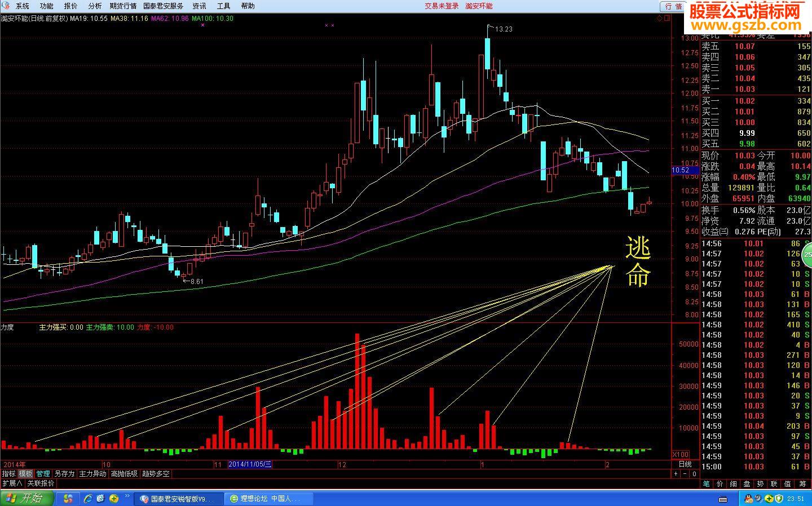Click the + zoom button below the chart
The image size is (812, 506).
pos(676,474)
